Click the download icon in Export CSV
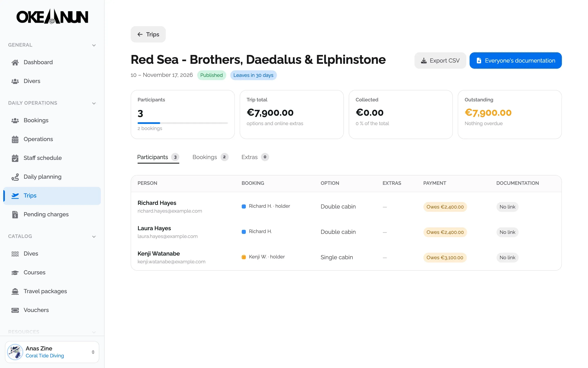Image resolution: width=588 pixels, height=368 pixels. 424,61
